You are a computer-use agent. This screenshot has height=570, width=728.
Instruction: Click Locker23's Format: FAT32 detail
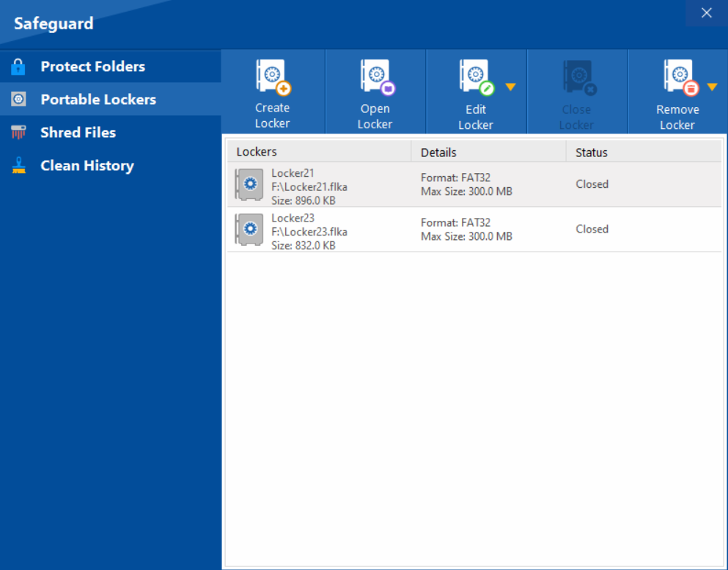pos(455,222)
